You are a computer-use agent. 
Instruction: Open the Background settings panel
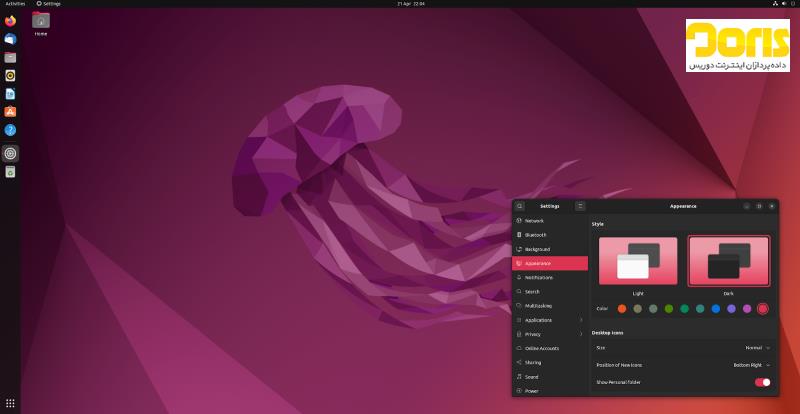point(550,249)
